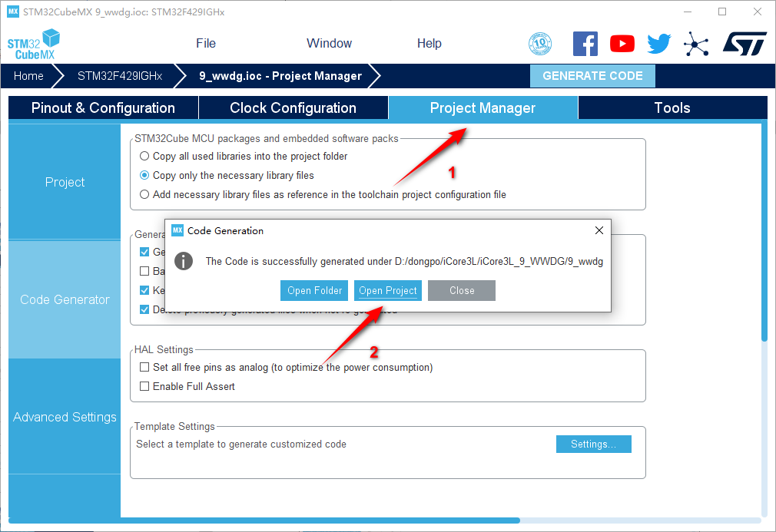The image size is (776, 532).
Task: Click the vertical scrollbar on the right
Action: click(764, 230)
